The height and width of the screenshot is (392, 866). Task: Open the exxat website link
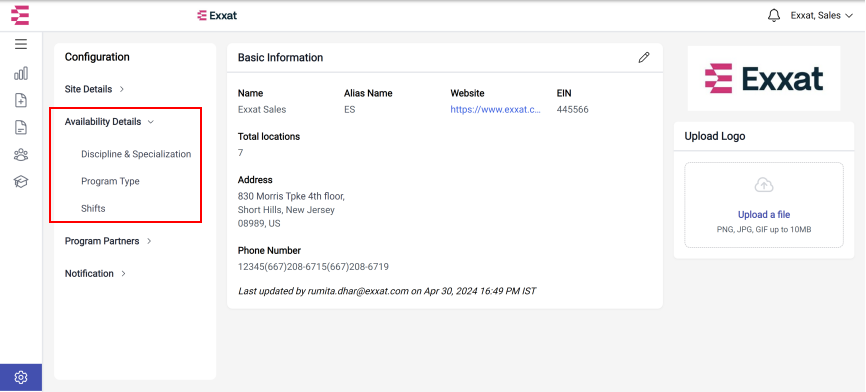pos(495,109)
